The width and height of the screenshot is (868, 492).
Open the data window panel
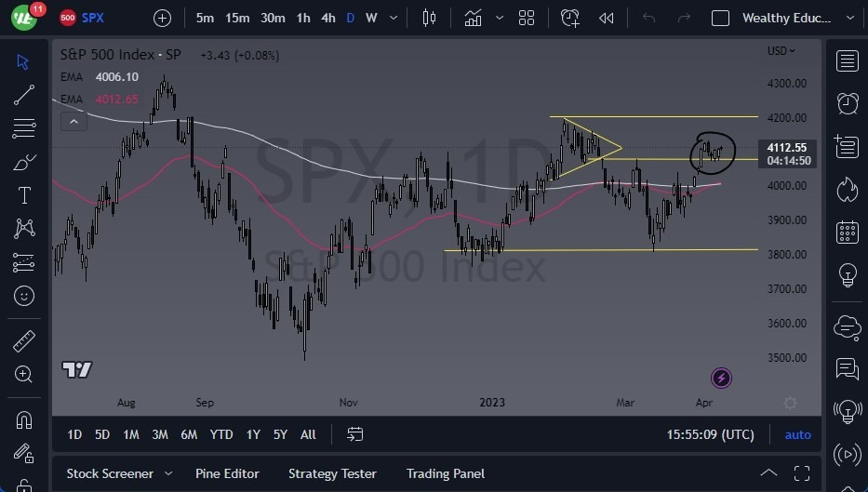(846, 146)
